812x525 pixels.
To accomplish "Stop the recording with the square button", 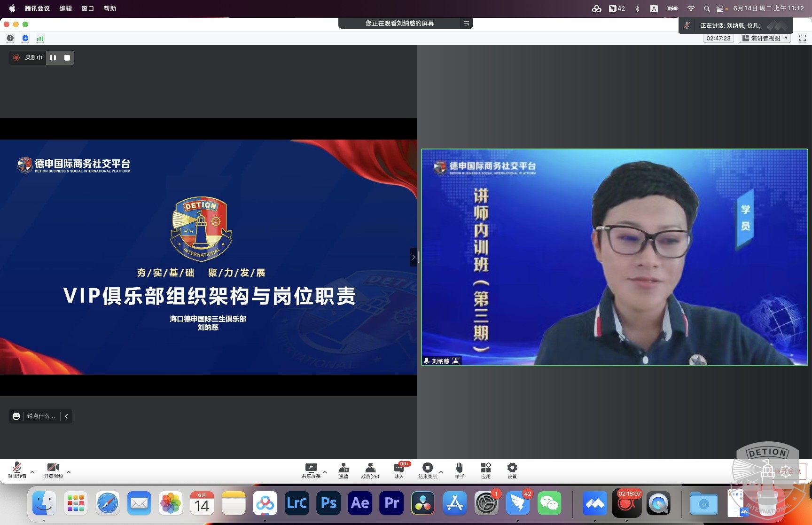I will coord(67,58).
